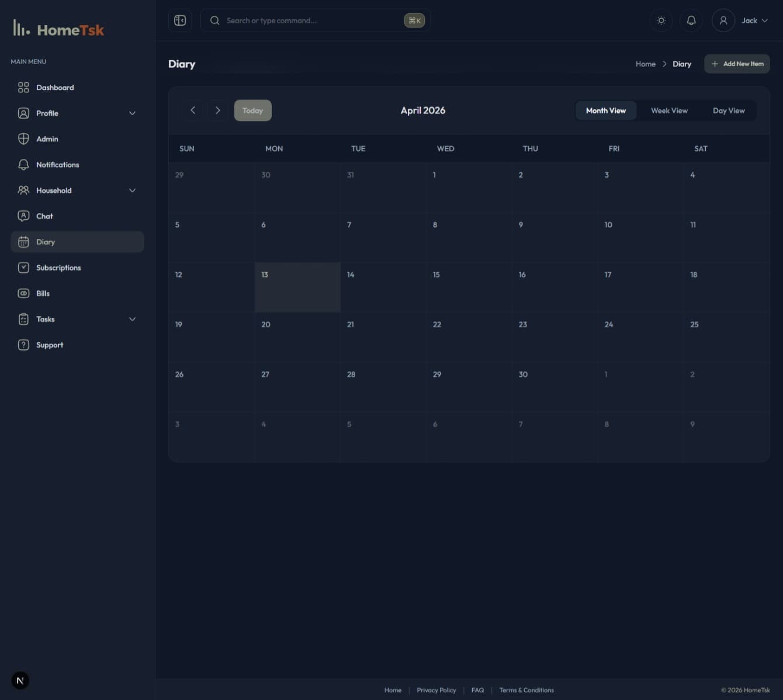783x700 pixels.
Task: Open Chat from the sidebar icon
Action: (x=23, y=216)
